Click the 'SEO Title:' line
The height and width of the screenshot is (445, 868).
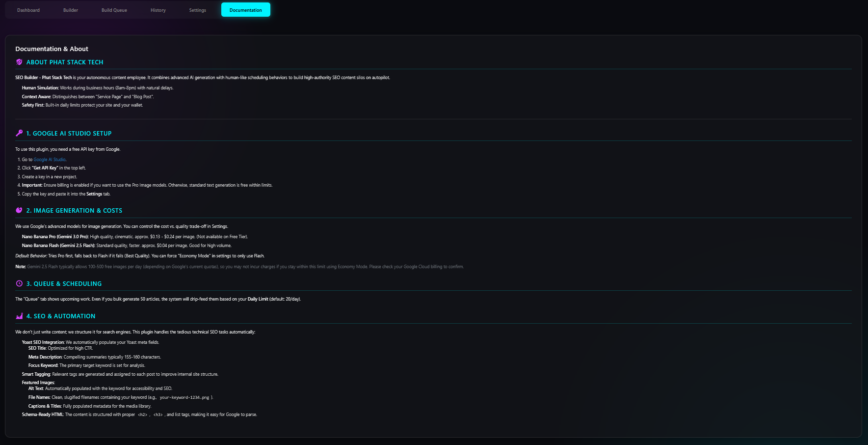60,348
